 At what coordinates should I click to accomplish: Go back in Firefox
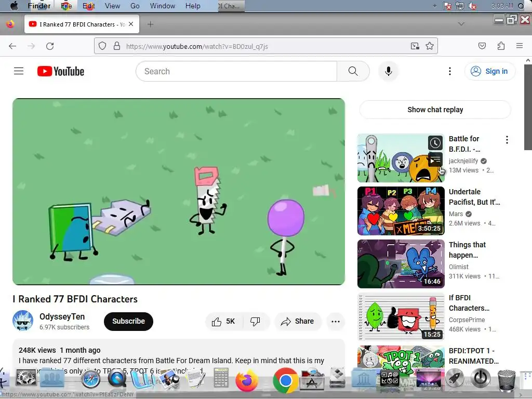12,46
